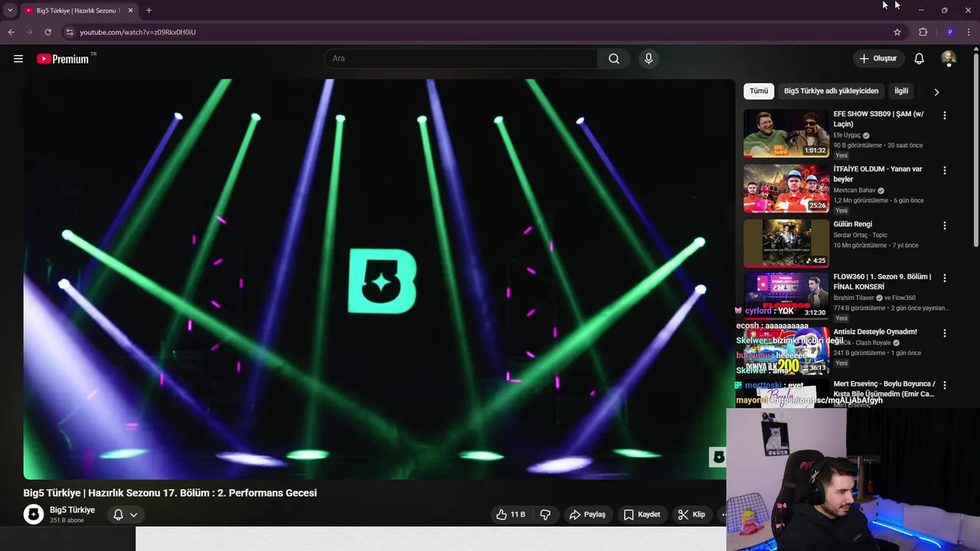
Task: Open FLOW360 1. Sezon 9. Bölüm title
Action: tap(882, 282)
